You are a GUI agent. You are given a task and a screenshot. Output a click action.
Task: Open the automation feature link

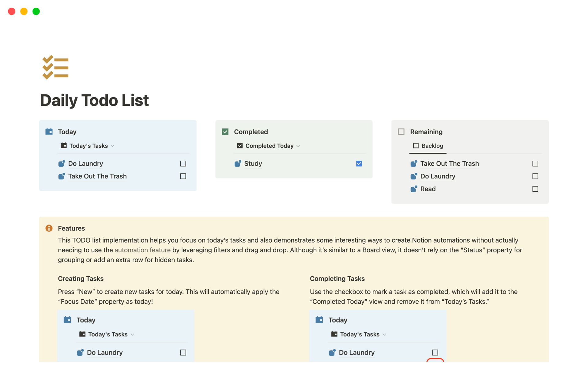(142, 250)
